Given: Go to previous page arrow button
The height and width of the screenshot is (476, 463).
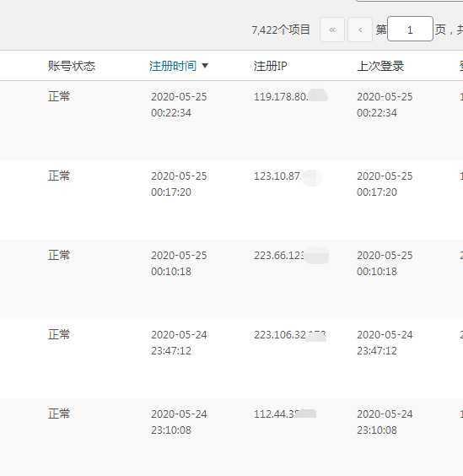Looking at the screenshot, I should (x=360, y=30).
